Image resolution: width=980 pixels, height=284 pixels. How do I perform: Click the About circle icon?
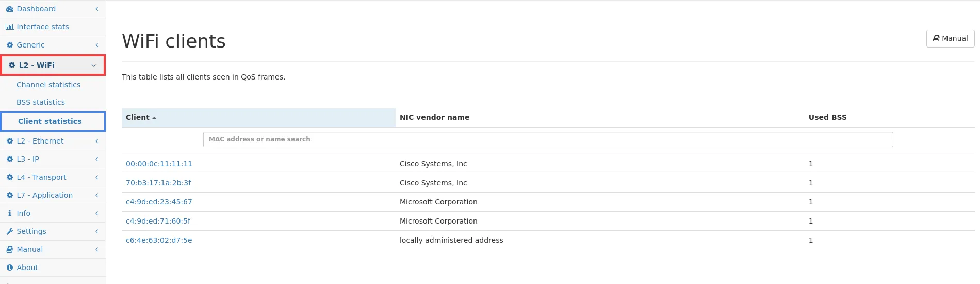click(x=9, y=267)
